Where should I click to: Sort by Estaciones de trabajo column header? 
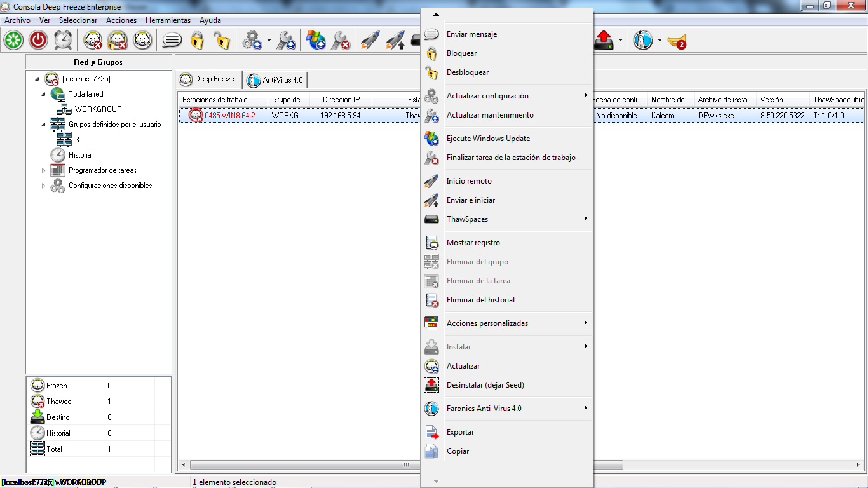tap(223, 100)
